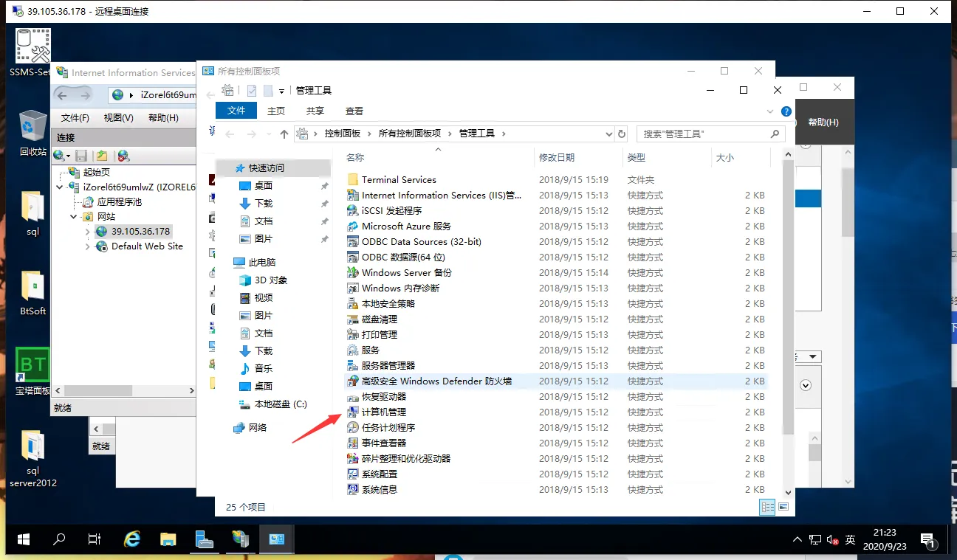Open the 文件 ribbon tab
The width and height of the screenshot is (957, 560).
tap(236, 111)
